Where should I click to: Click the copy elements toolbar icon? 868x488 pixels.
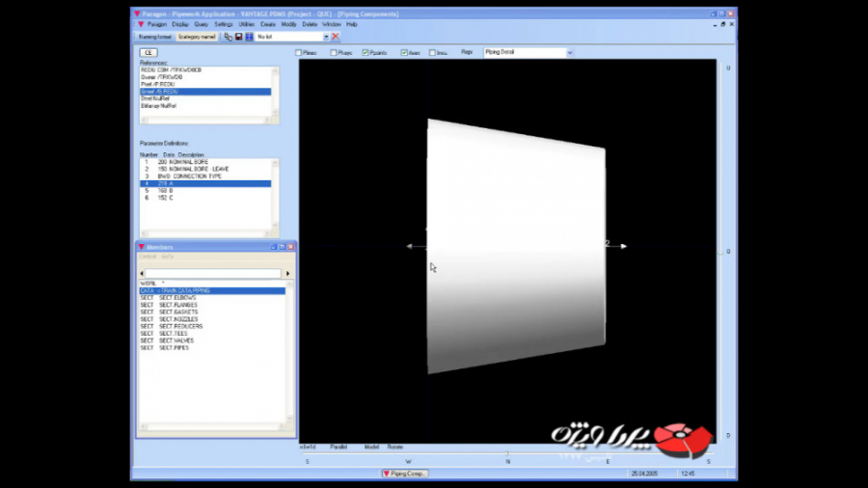(228, 37)
